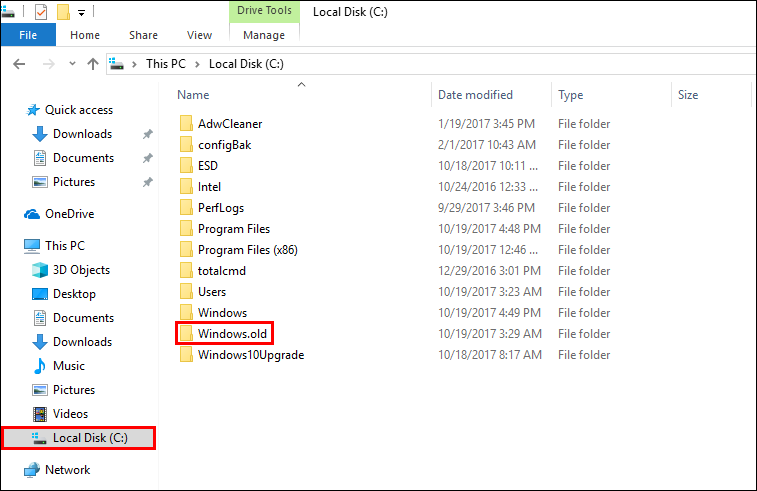Switch to the Home ribbon tab
The height and width of the screenshot is (491, 757).
(85, 35)
